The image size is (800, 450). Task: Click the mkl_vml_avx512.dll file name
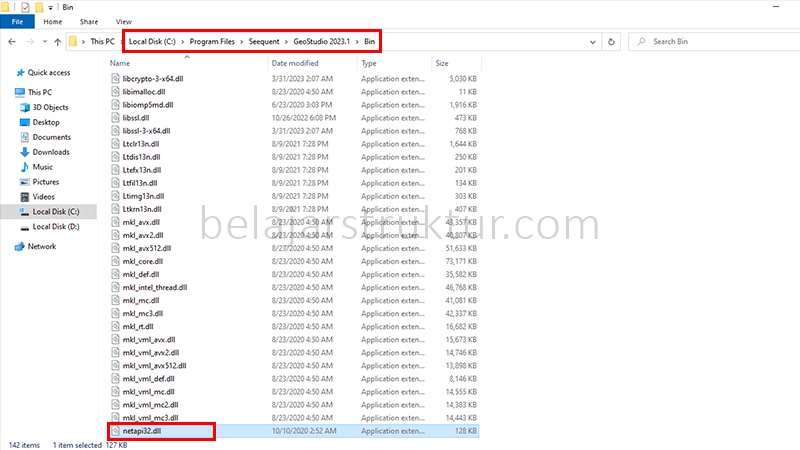(x=155, y=366)
